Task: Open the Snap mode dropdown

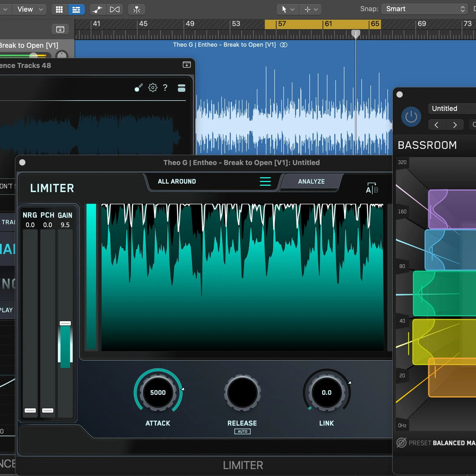Action: click(x=424, y=9)
